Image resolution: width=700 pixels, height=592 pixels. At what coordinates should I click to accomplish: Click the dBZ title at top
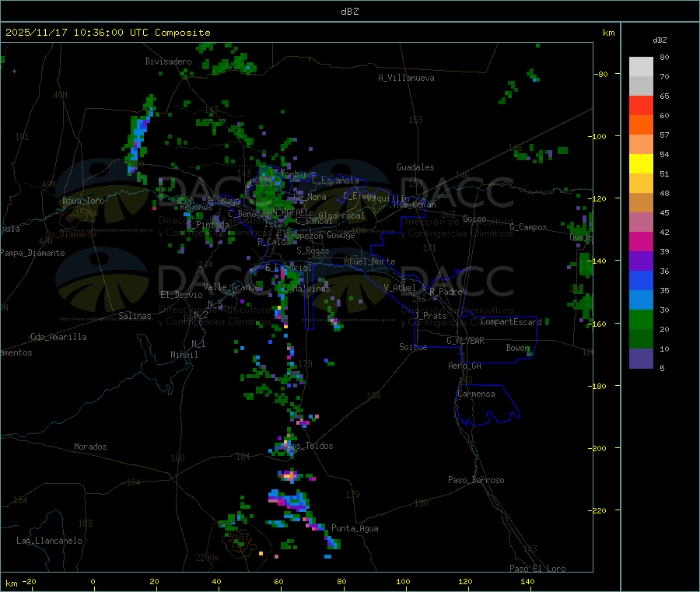pyautogui.click(x=349, y=12)
